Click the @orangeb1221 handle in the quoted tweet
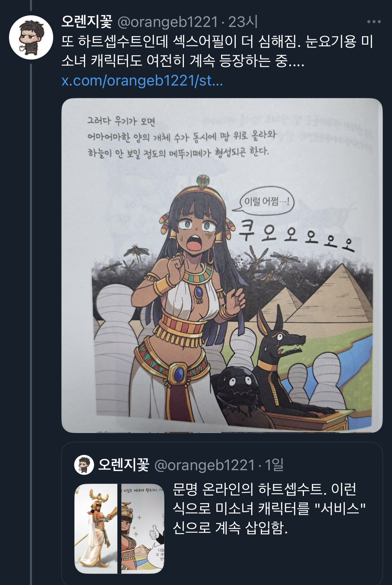The width and height of the screenshot is (392, 585). [204, 465]
